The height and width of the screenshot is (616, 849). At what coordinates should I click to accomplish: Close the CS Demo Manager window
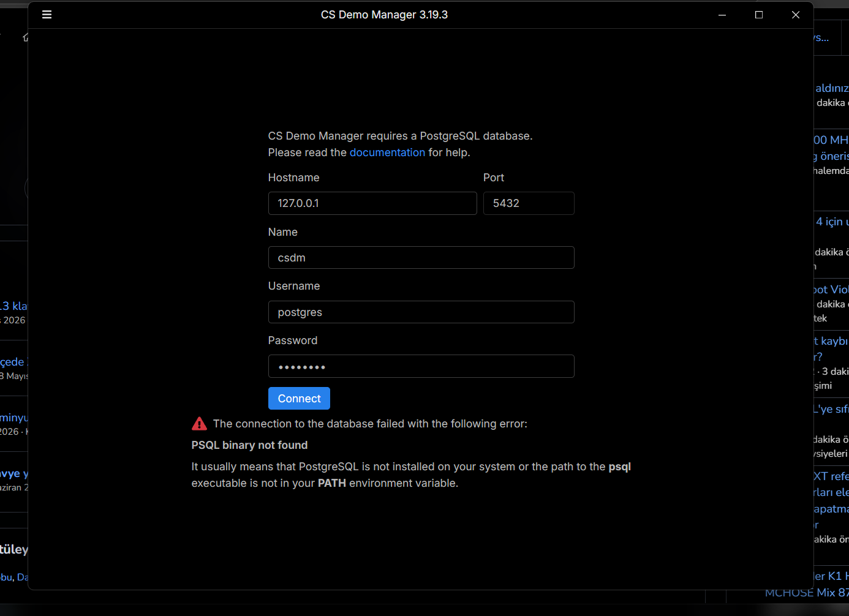pyautogui.click(x=796, y=15)
